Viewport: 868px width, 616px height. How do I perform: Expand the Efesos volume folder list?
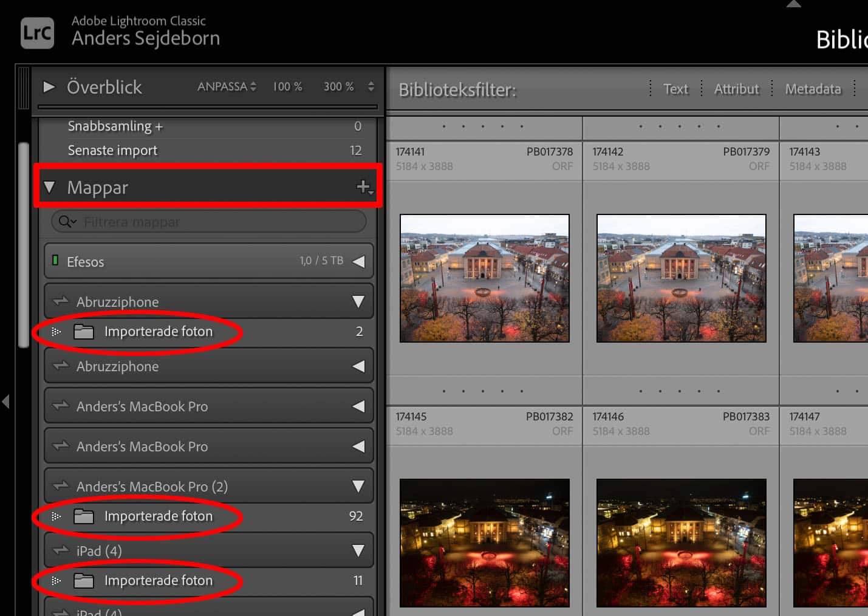coord(358,262)
